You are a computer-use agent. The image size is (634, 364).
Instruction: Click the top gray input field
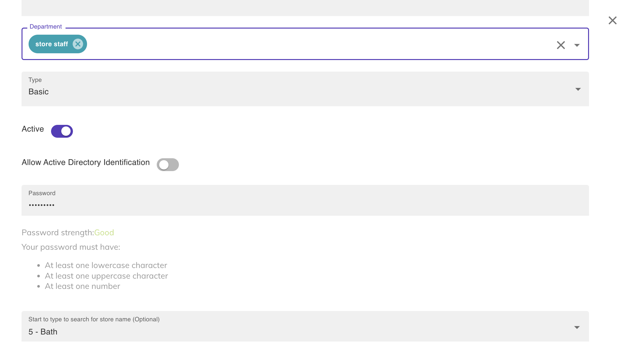coord(304,8)
